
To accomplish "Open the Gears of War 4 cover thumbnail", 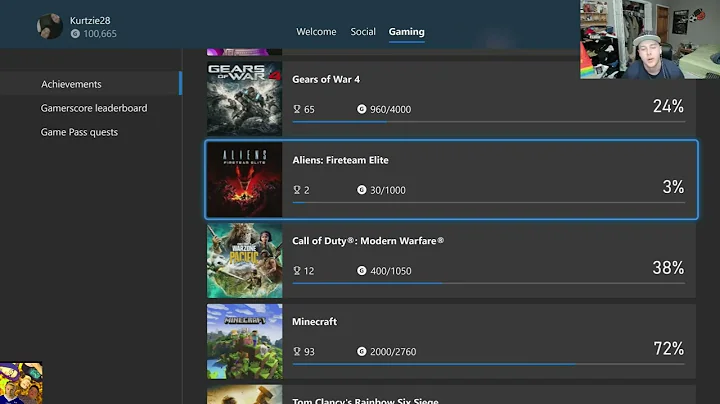I will pos(244,99).
